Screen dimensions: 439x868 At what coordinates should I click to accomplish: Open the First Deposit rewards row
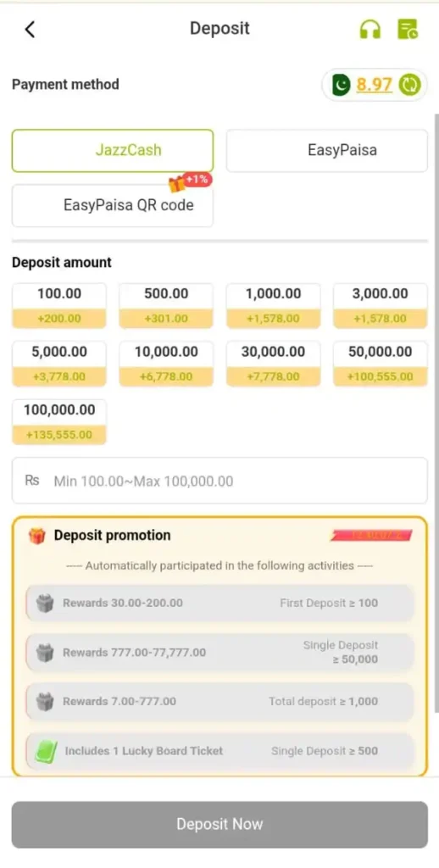219,603
